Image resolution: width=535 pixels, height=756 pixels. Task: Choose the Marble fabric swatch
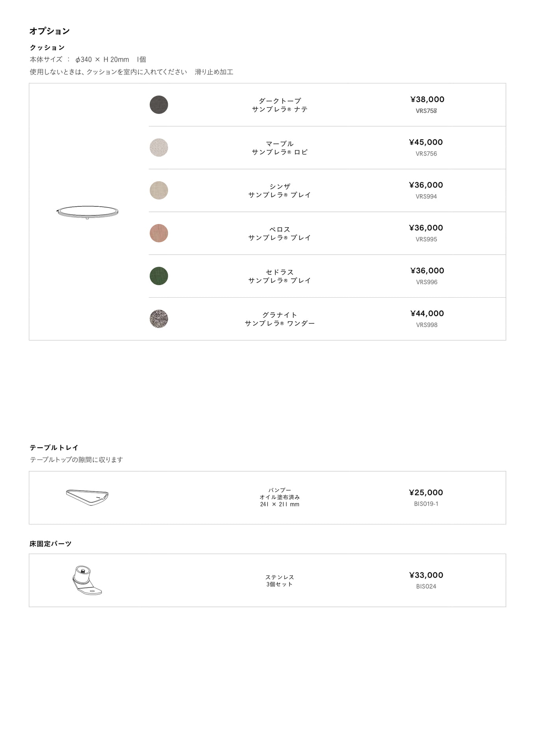[159, 148]
